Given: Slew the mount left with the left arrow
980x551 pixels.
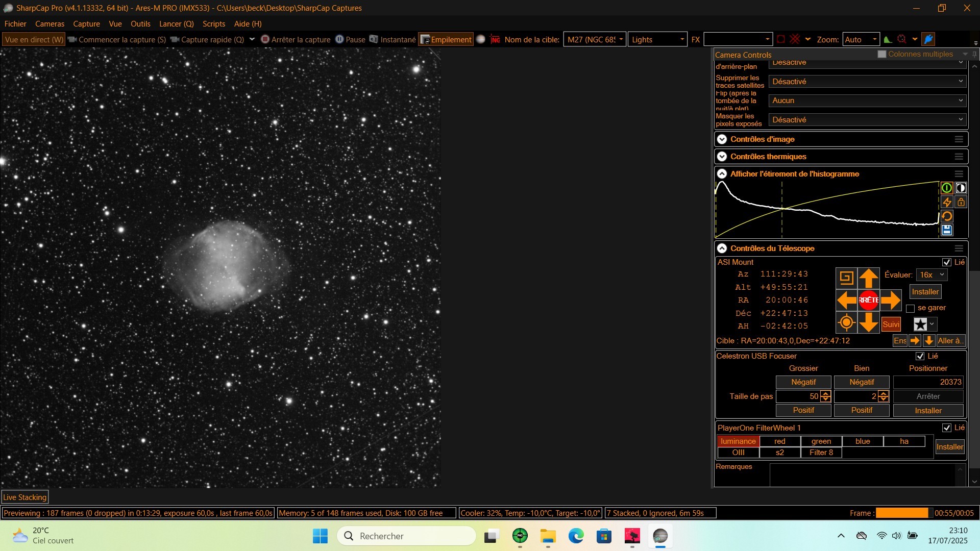Looking at the screenshot, I should pyautogui.click(x=846, y=300).
